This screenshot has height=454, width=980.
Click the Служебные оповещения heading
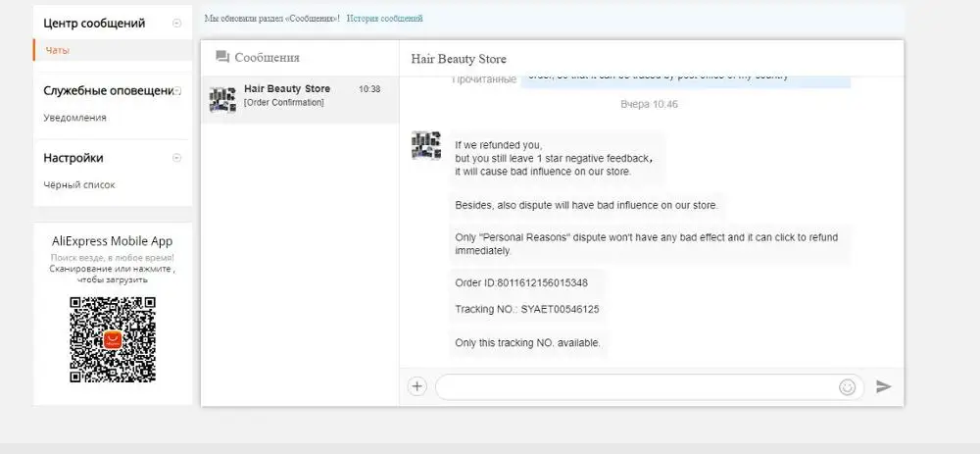click(108, 90)
